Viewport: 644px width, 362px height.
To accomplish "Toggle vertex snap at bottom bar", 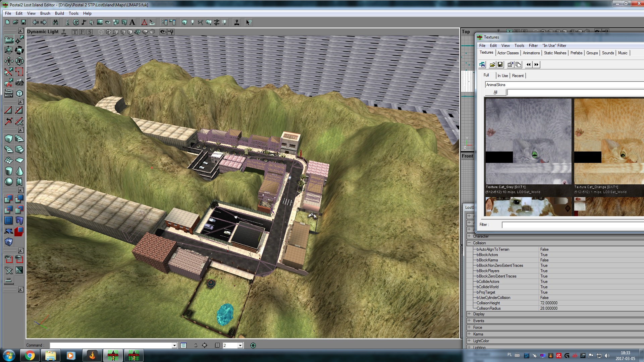I will [205, 345].
